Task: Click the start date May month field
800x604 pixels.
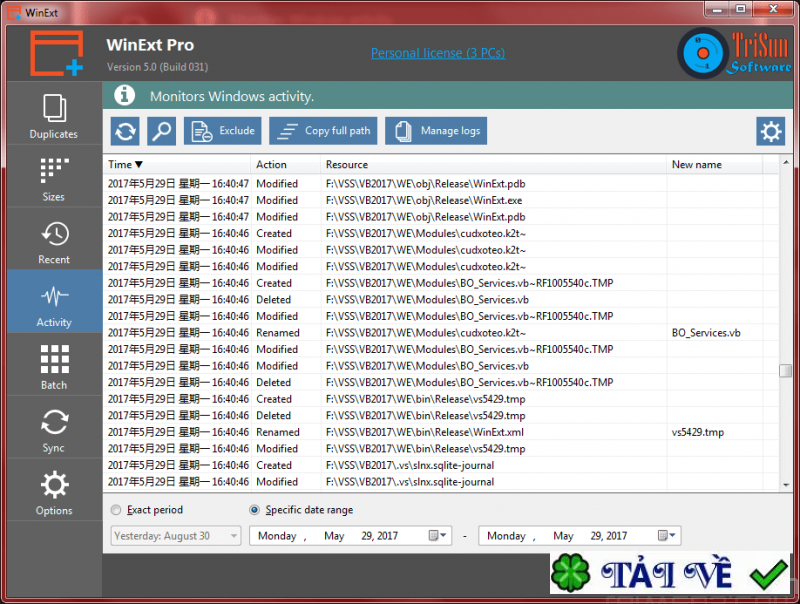Action: click(x=334, y=536)
